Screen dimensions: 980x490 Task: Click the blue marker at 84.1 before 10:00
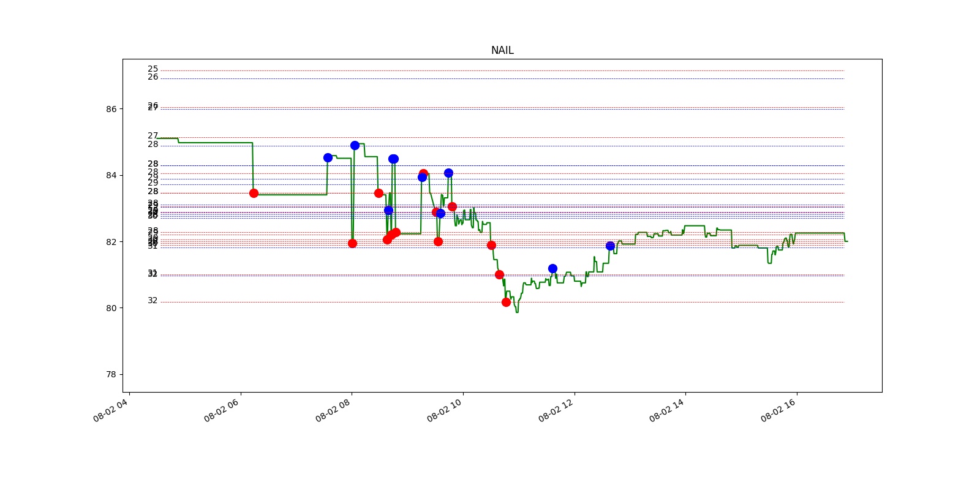448,173
